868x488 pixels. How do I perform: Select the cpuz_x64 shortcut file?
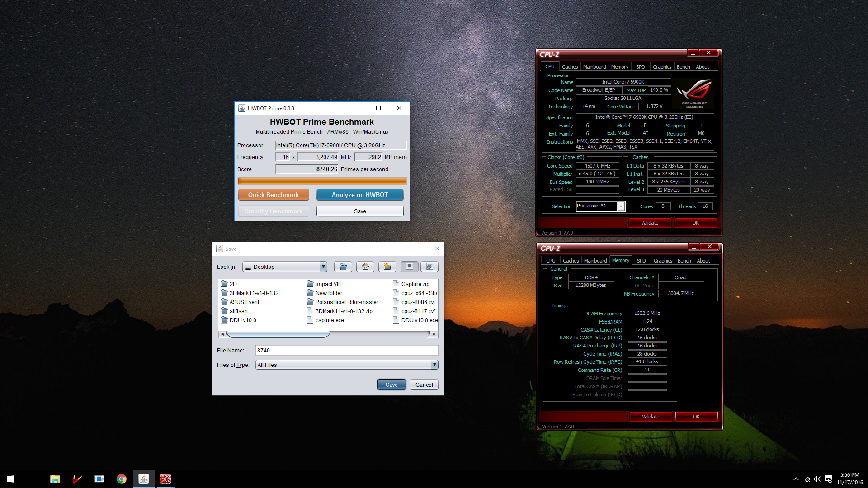(x=415, y=293)
